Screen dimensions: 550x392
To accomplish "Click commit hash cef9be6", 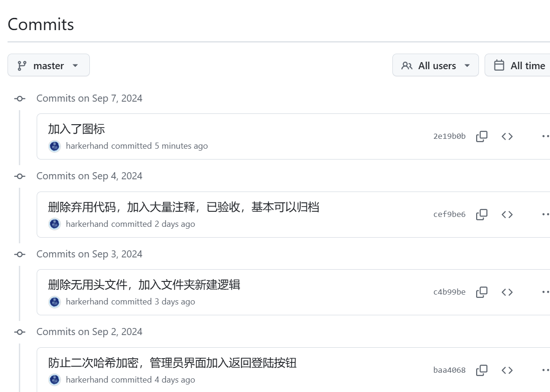I will pyautogui.click(x=449, y=215).
